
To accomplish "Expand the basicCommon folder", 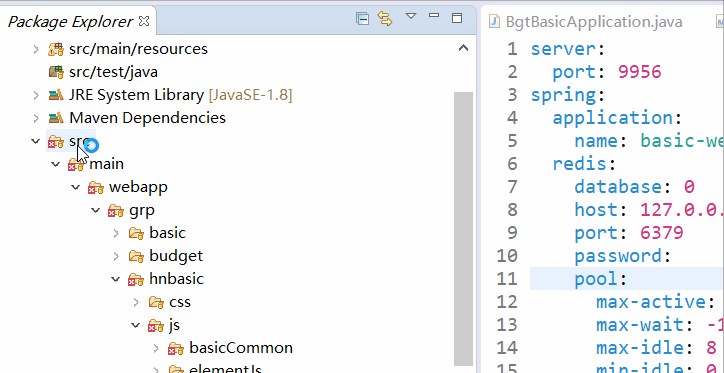I will coord(157,349).
